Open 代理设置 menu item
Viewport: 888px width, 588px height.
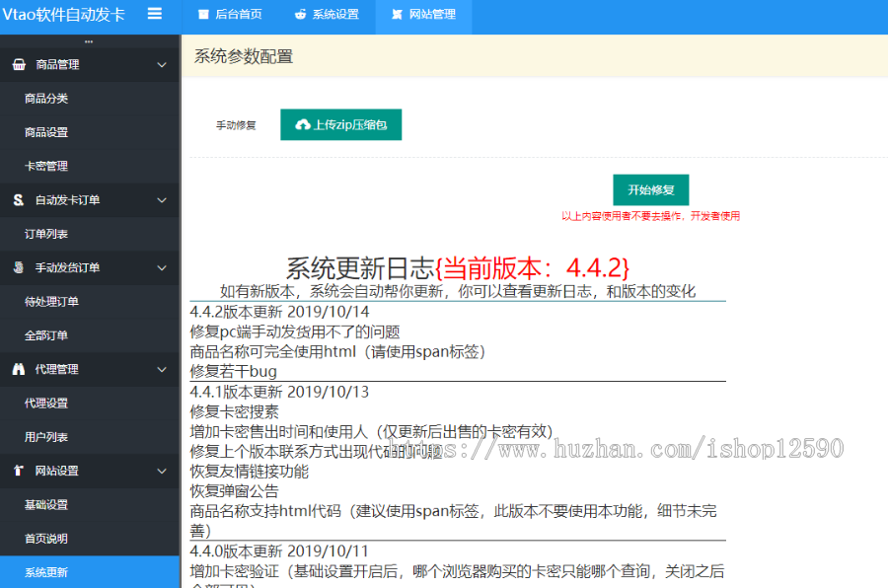coord(90,404)
